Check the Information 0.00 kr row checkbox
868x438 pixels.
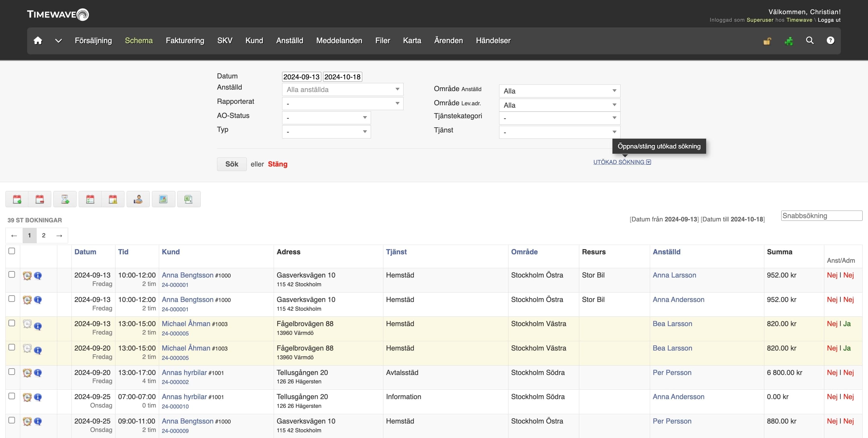coord(12,396)
